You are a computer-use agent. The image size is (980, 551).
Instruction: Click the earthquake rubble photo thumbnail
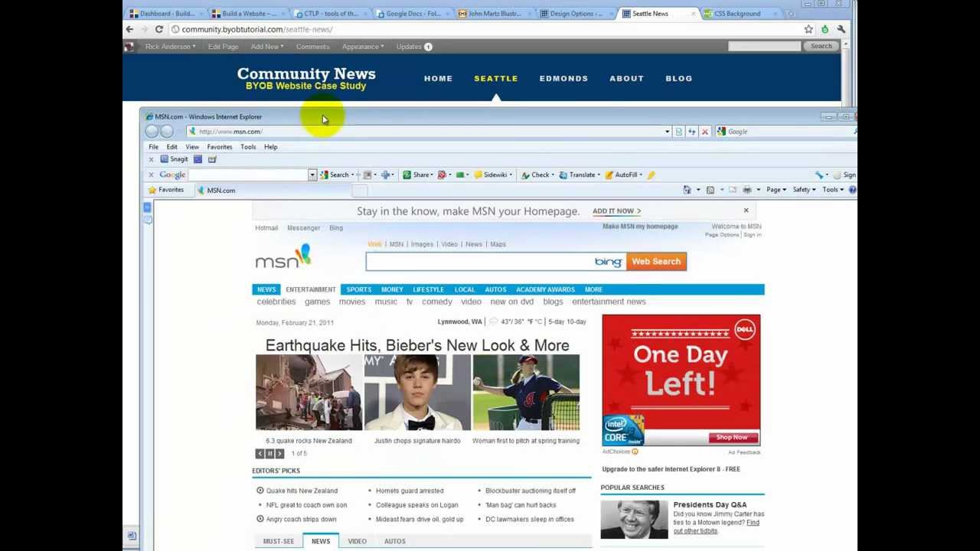pyautogui.click(x=309, y=393)
